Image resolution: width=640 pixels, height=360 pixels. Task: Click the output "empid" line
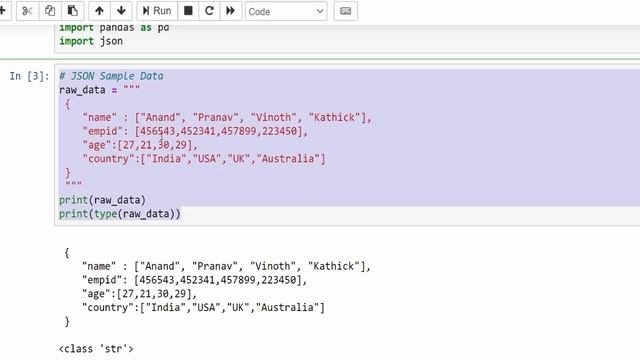(x=194, y=280)
